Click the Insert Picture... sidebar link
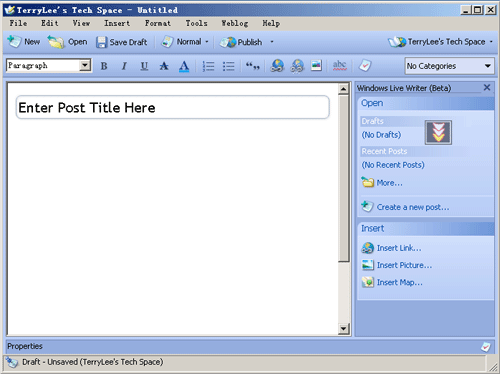The width and height of the screenshot is (500, 374). pos(397,265)
